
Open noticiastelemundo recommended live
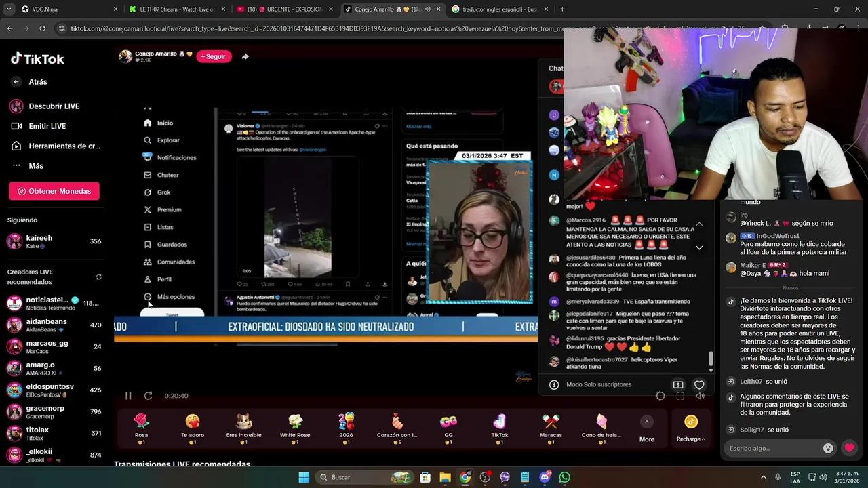pyautogui.click(x=54, y=303)
